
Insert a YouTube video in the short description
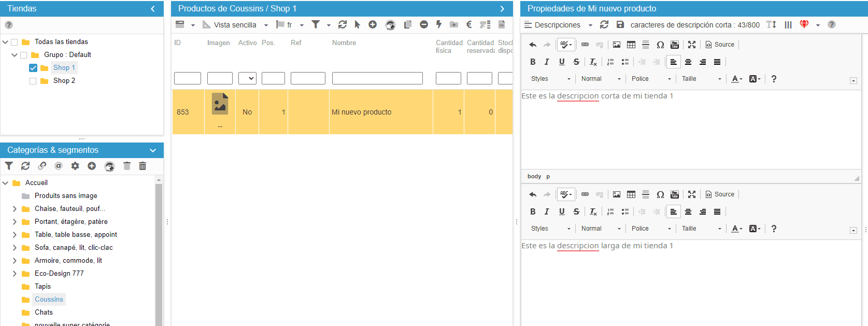[675, 45]
